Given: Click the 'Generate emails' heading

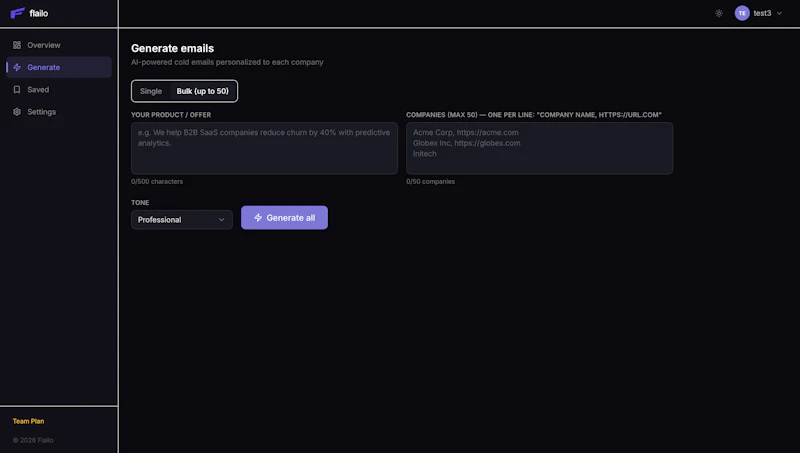Looking at the screenshot, I should pos(172,48).
